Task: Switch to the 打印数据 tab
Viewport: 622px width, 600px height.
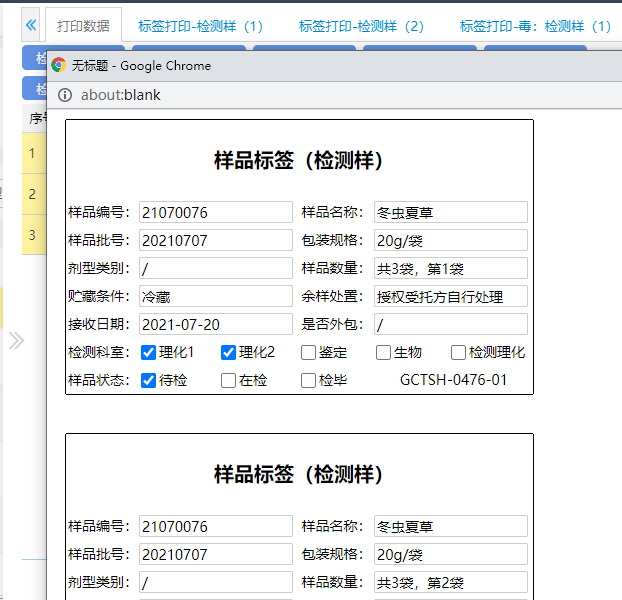Action: click(x=83, y=26)
